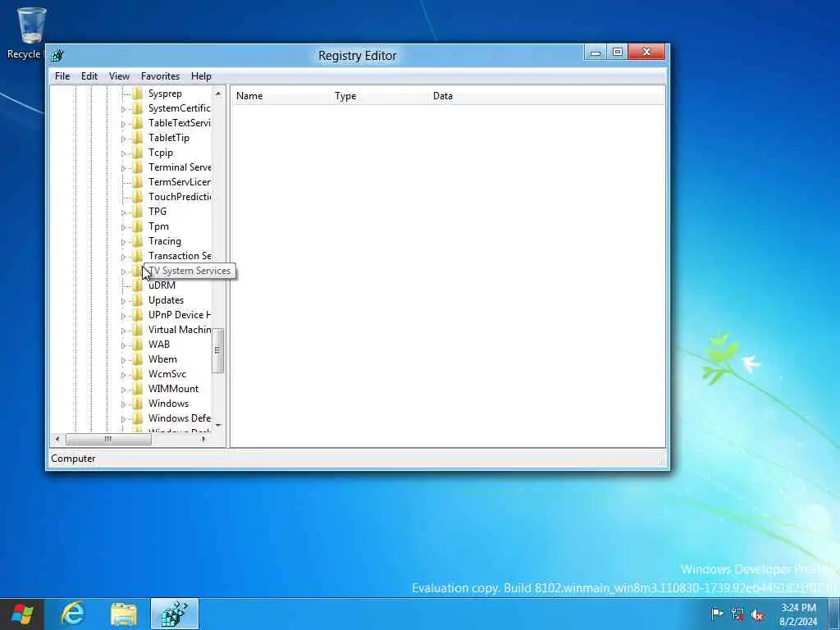840x630 pixels.
Task: Select the TableTextService folder icon
Action: point(138,123)
